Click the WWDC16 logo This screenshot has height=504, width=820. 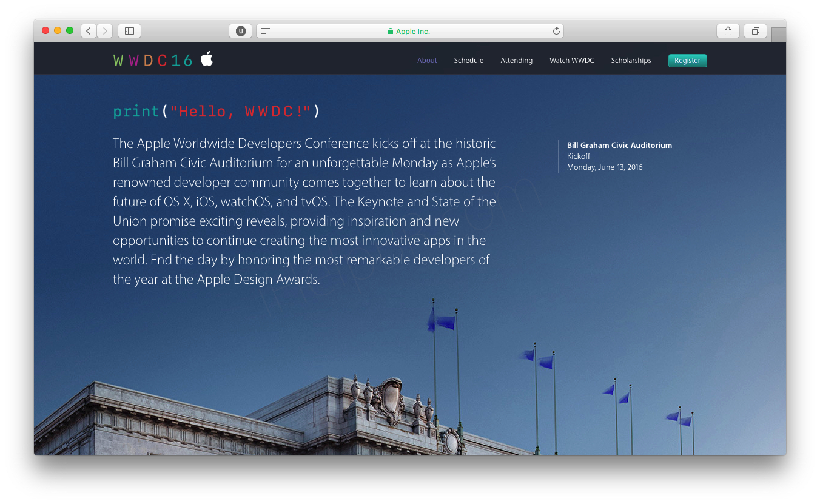pyautogui.click(x=153, y=61)
